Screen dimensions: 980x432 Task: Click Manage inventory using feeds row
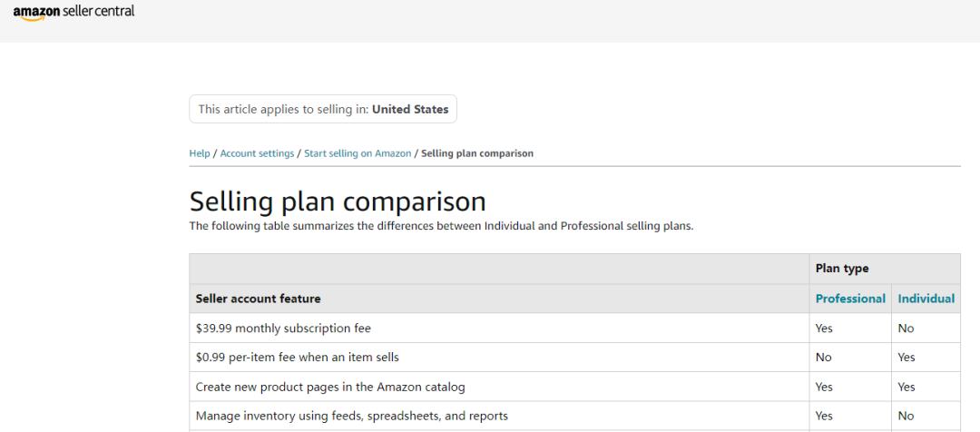pos(574,416)
